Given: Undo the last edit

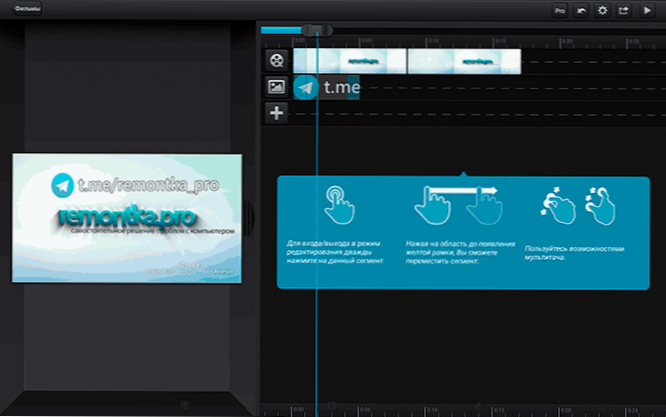Looking at the screenshot, I should 581,11.
